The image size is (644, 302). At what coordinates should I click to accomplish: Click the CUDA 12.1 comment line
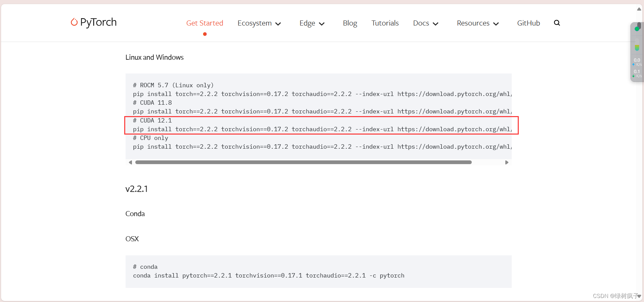pyautogui.click(x=152, y=120)
